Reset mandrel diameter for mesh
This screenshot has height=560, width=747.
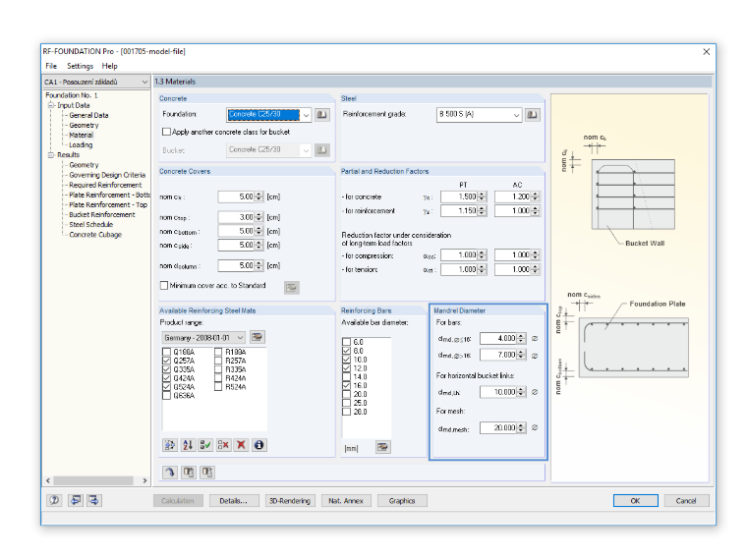(x=535, y=427)
